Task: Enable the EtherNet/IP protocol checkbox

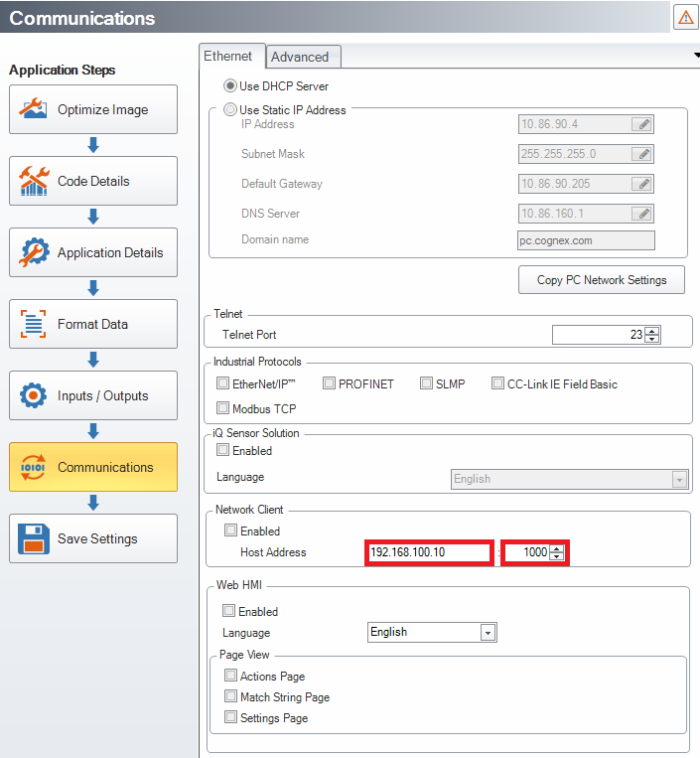Action: pos(222,383)
